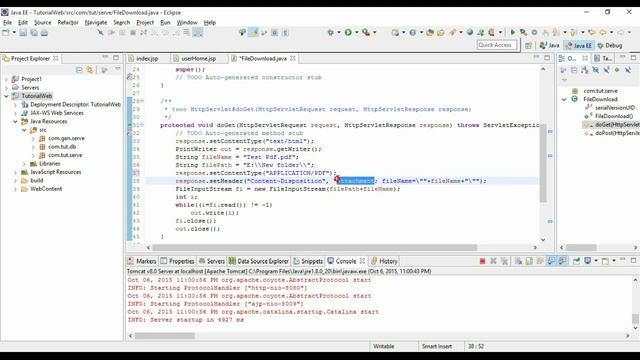Expand the Servers tree node
640x360 pixels.
pyautogui.click(x=7, y=87)
